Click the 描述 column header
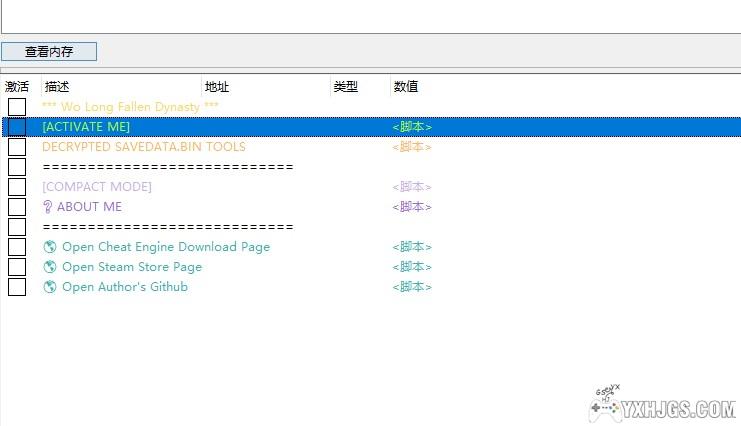This screenshot has height=426, width=741. (57, 87)
